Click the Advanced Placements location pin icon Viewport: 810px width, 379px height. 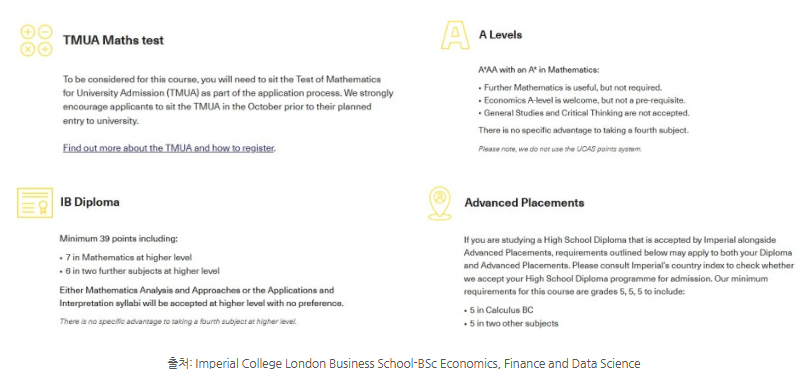coord(440,203)
